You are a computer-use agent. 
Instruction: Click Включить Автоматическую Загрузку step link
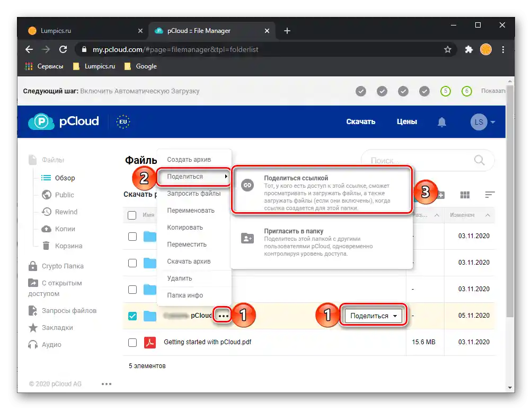[140, 91]
